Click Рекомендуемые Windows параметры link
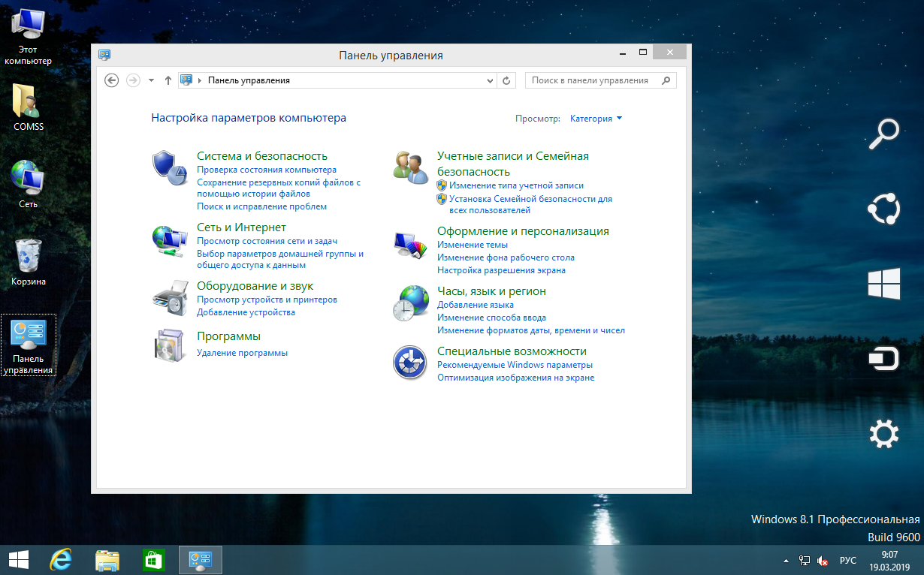This screenshot has height=575, width=924. point(515,365)
